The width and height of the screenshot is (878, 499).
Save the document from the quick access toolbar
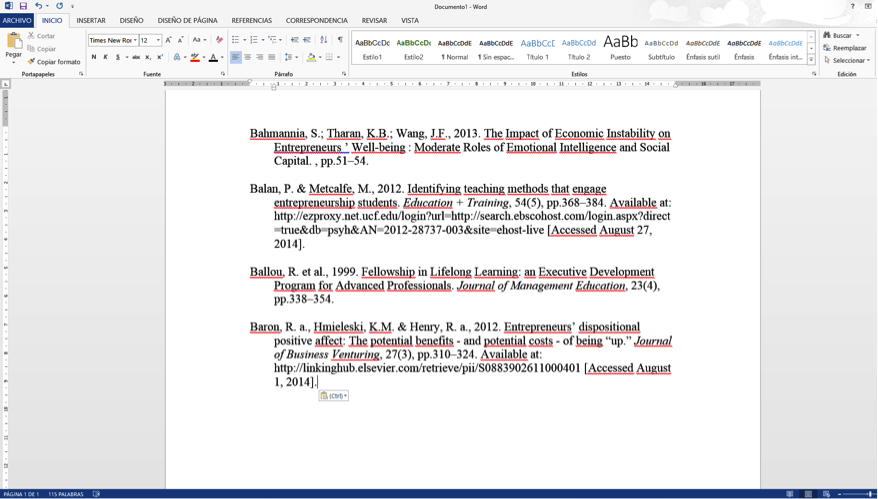point(23,6)
